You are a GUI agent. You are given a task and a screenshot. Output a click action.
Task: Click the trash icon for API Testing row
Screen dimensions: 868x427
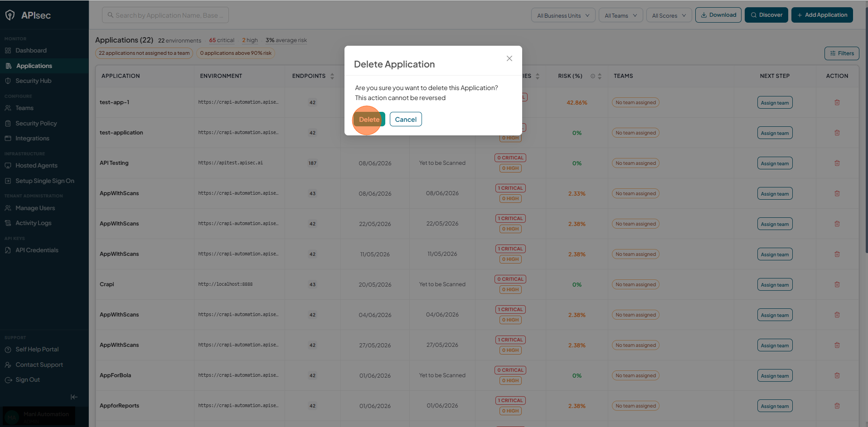click(837, 163)
